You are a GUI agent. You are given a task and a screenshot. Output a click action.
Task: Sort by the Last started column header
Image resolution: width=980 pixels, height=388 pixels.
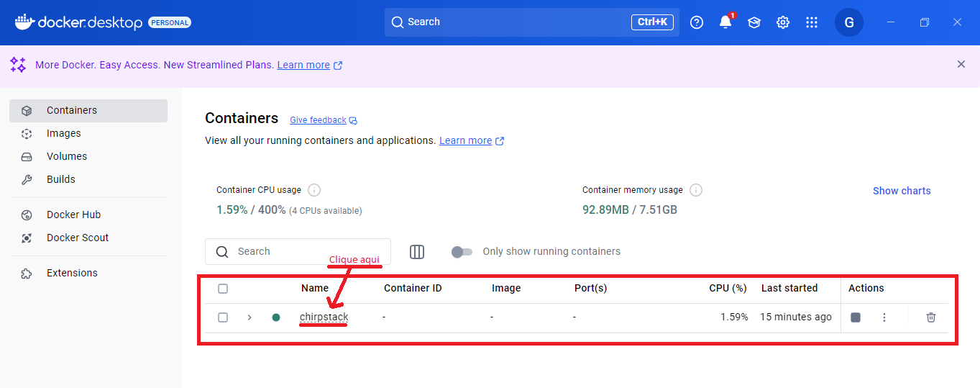(x=789, y=288)
